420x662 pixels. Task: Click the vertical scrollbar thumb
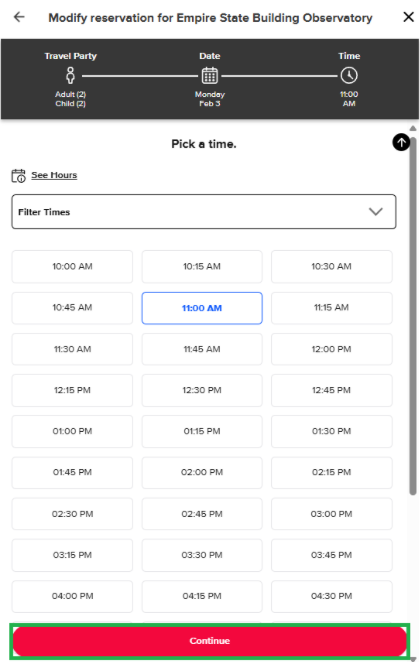point(413,315)
